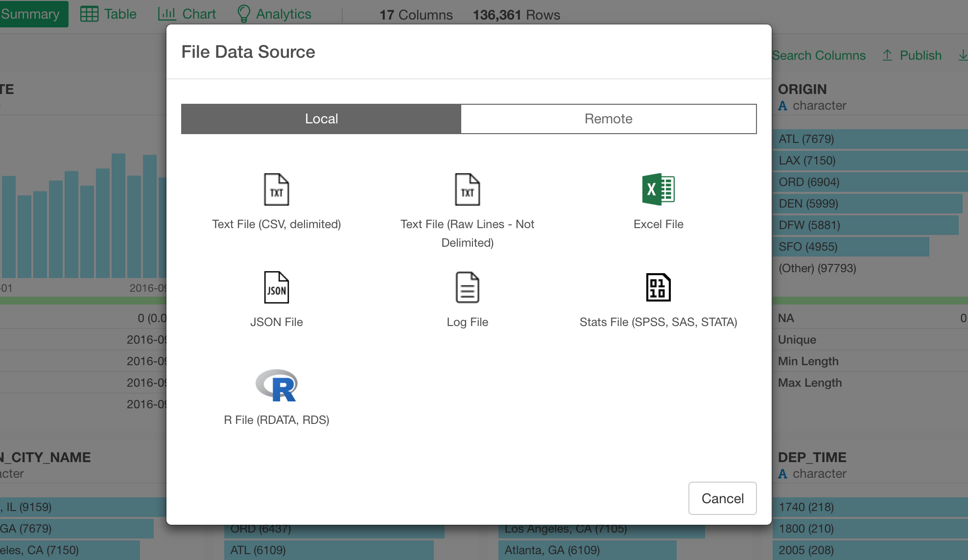Click the Publish button label
968x560 pixels.
click(x=921, y=55)
